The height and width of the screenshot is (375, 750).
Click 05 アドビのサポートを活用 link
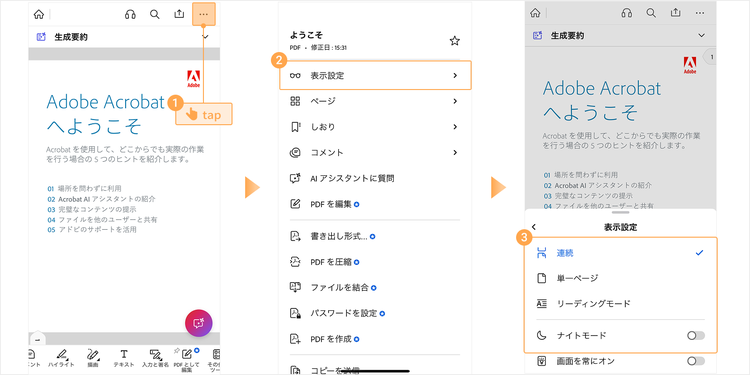coord(91,230)
